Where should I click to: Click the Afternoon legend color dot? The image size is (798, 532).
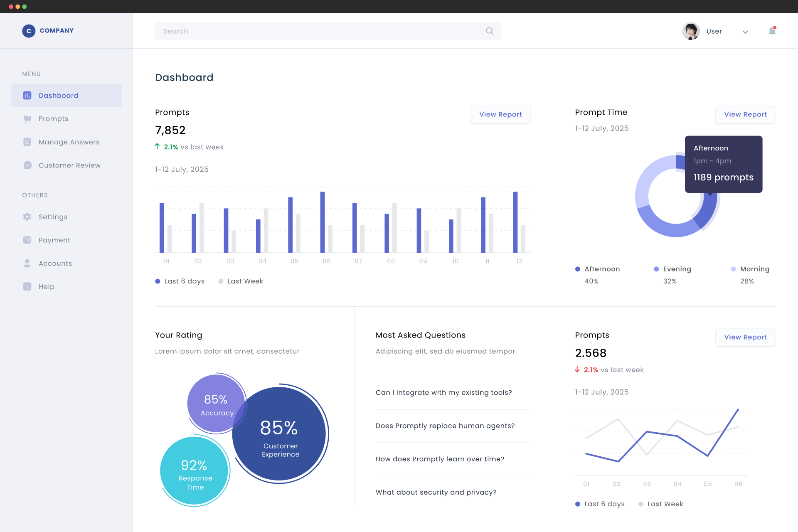pos(578,269)
